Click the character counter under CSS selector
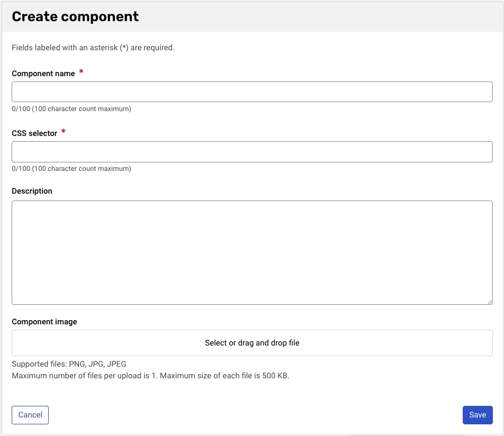Viewport: 504px width, 436px height. pos(71,169)
